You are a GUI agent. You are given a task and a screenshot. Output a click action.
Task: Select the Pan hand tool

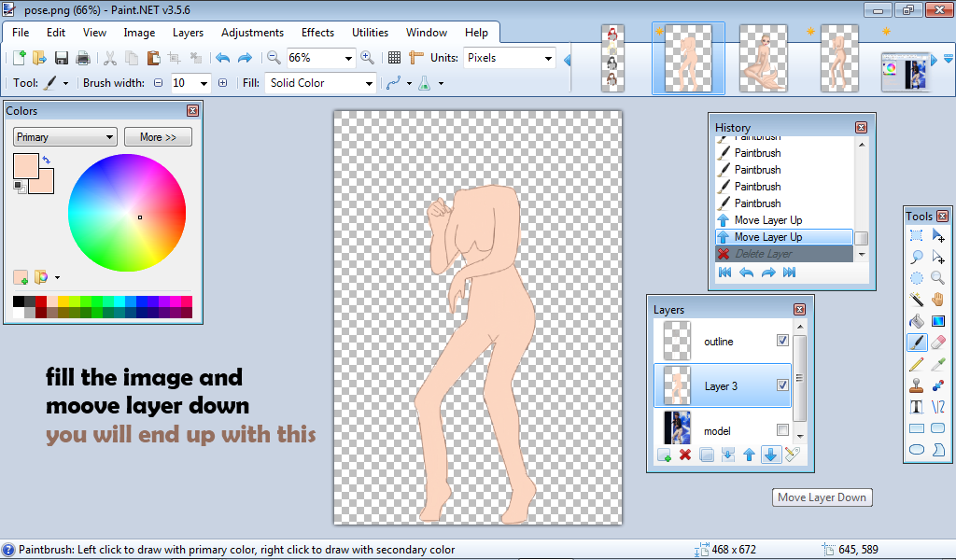pos(938,300)
